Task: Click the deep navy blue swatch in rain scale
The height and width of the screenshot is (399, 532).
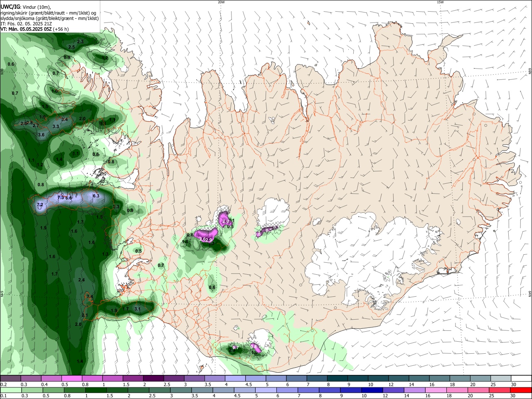Action: tap(371, 390)
